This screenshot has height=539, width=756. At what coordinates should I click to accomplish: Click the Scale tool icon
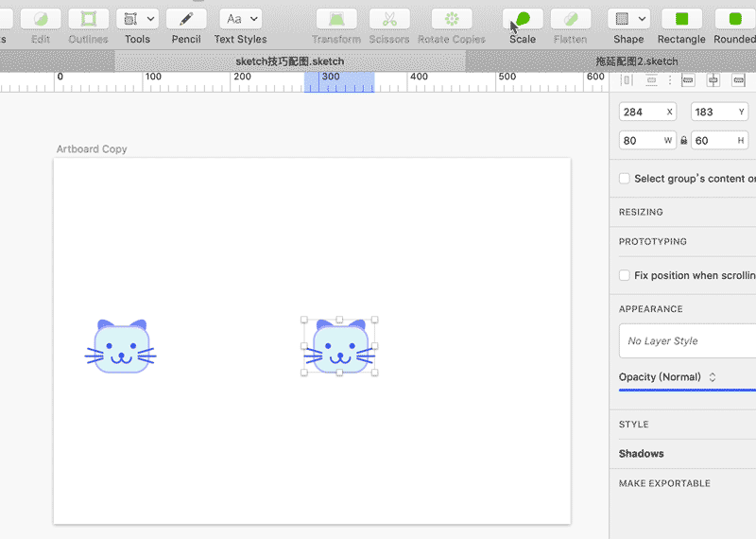point(523,19)
